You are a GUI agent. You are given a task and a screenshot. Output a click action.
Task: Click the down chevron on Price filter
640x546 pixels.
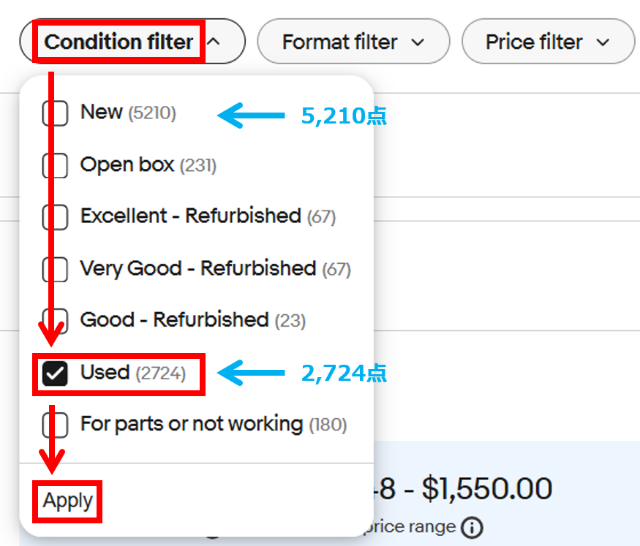601,43
